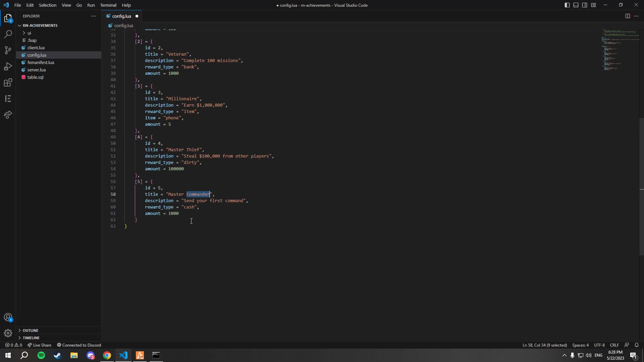Open the Search view in activity bar

pyautogui.click(x=8, y=34)
